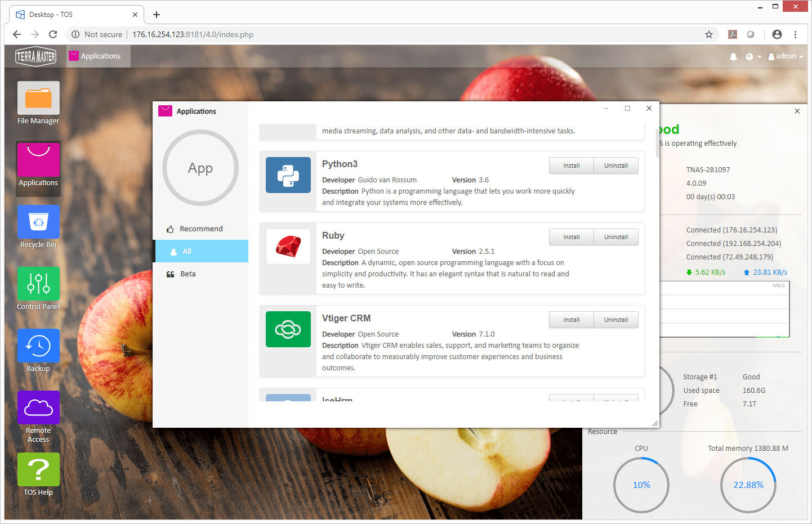The height and width of the screenshot is (524, 812).
Task: Open Chrome three-dot menu
Action: click(x=795, y=34)
